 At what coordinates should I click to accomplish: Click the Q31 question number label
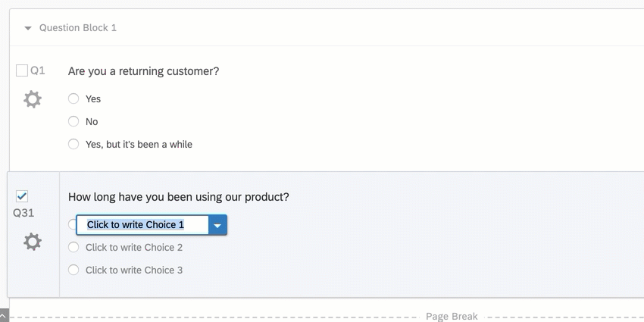tap(23, 213)
